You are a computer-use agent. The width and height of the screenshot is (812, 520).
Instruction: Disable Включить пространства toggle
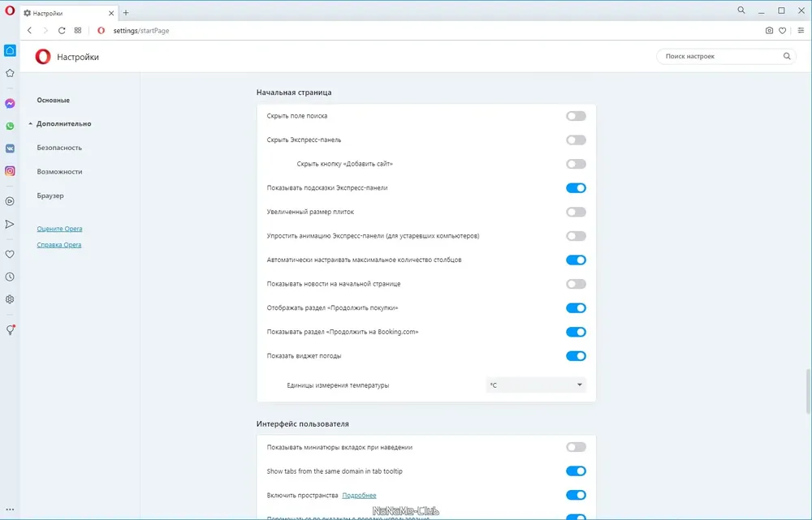(x=576, y=495)
